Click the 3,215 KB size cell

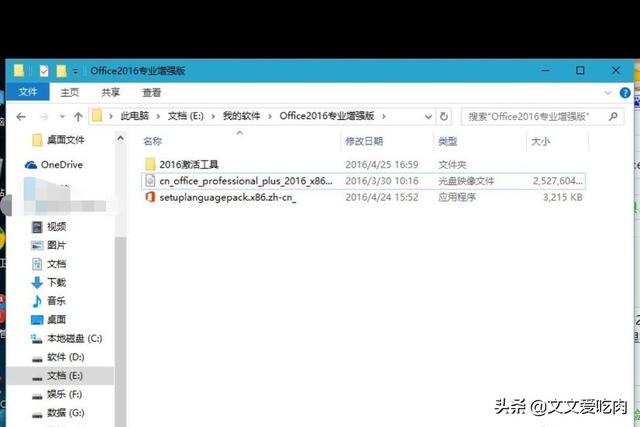click(562, 197)
